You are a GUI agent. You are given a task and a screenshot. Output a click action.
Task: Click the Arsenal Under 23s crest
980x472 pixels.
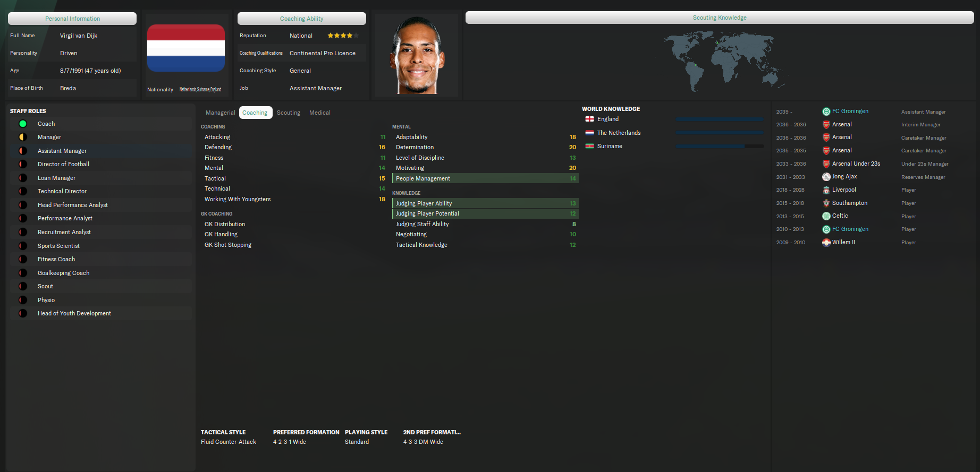[x=826, y=164]
